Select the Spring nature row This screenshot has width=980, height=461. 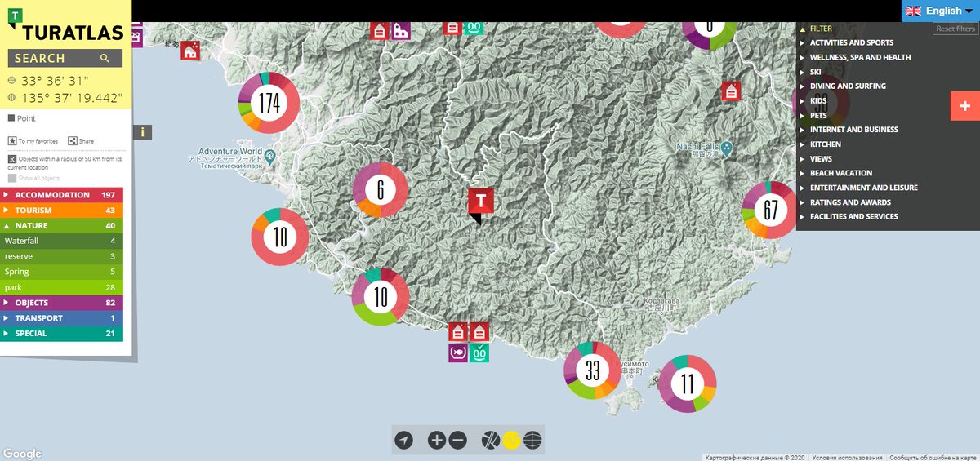[61, 272]
